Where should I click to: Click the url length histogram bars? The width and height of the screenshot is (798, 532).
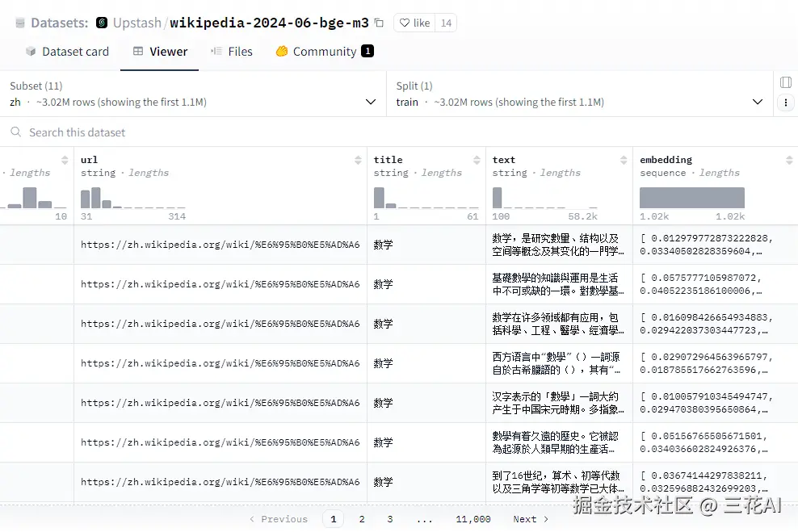pos(132,198)
